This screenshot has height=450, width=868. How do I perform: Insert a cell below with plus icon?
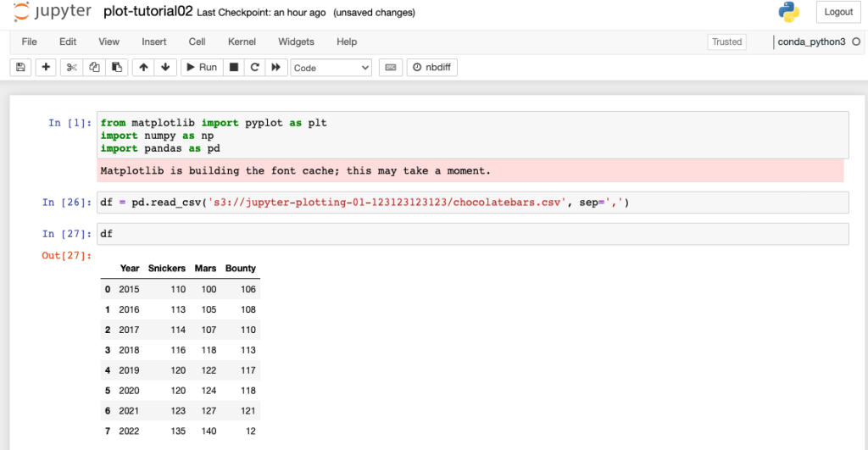coord(46,67)
